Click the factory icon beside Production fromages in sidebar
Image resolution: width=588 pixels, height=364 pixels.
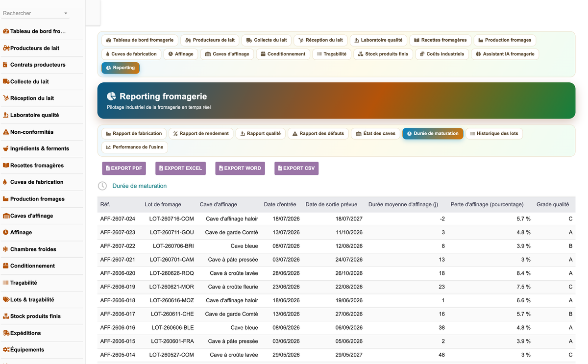(6, 199)
